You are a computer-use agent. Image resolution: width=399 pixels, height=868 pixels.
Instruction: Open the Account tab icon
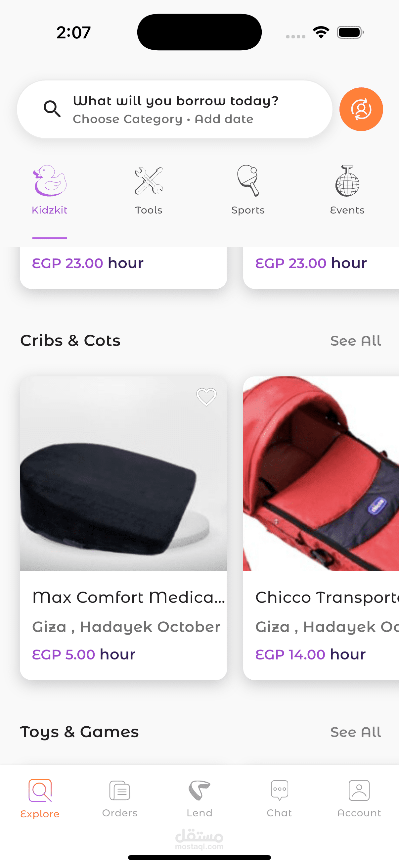tap(359, 790)
